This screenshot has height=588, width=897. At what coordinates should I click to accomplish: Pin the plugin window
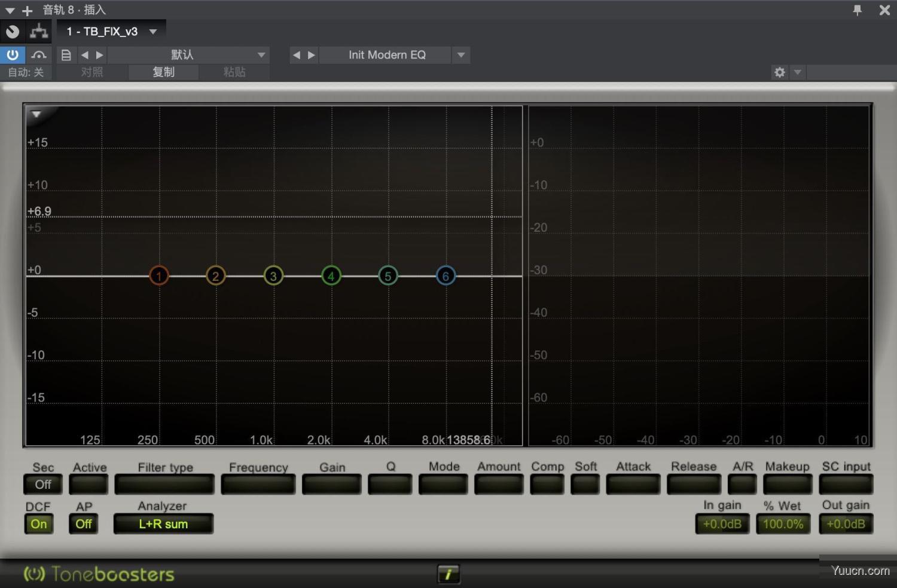tap(858, 10)
